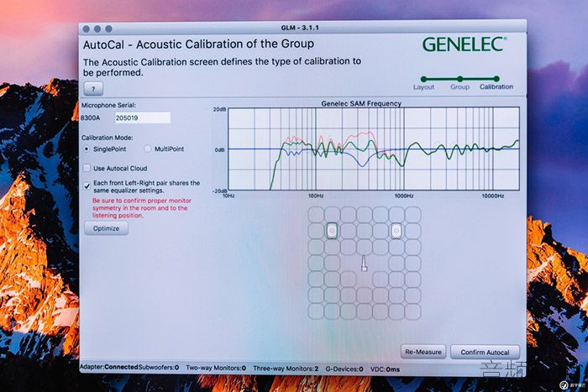This screenshot has width=588, height=392.
Task: Click the 8300A microphone label
Action: click(x=91, y=118)
